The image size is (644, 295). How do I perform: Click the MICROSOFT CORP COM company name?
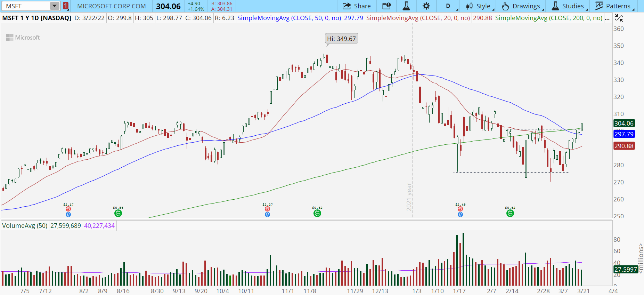[112, 6]
